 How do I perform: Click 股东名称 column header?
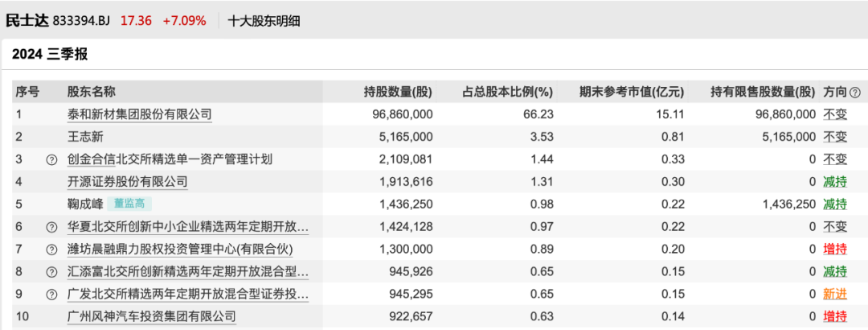(x=91, y=92)
